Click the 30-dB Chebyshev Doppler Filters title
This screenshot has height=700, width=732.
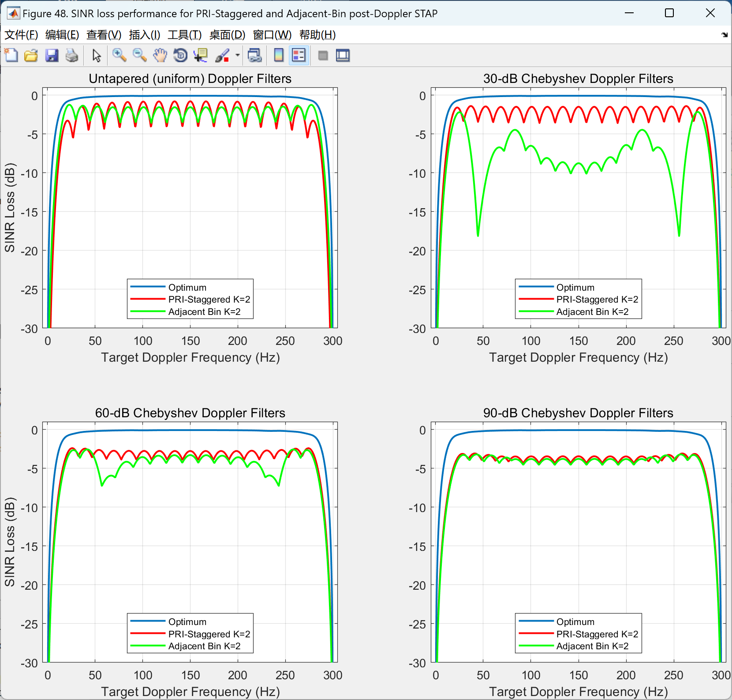click(578, 79)
